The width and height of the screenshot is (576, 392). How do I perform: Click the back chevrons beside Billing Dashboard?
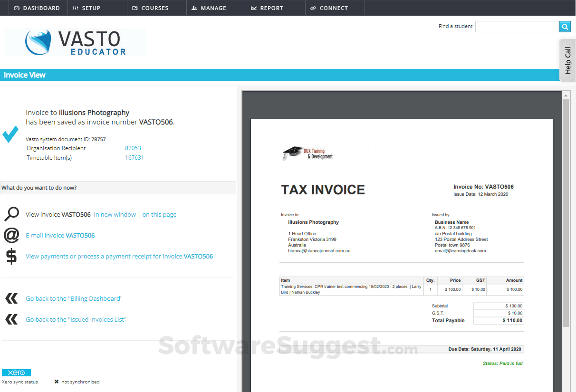11,298
